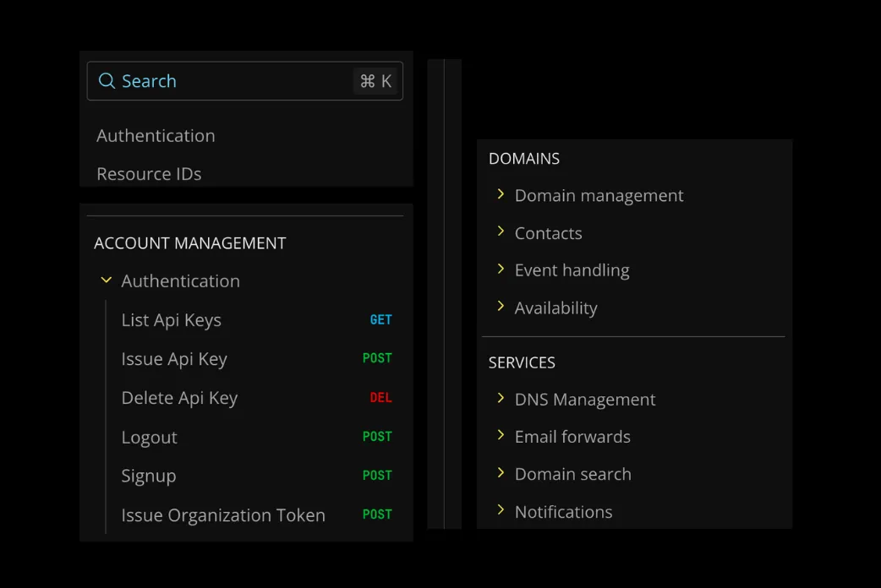Click the red DEL badge for Delete Api Key
881x588 pixels.
click(380, 397)
